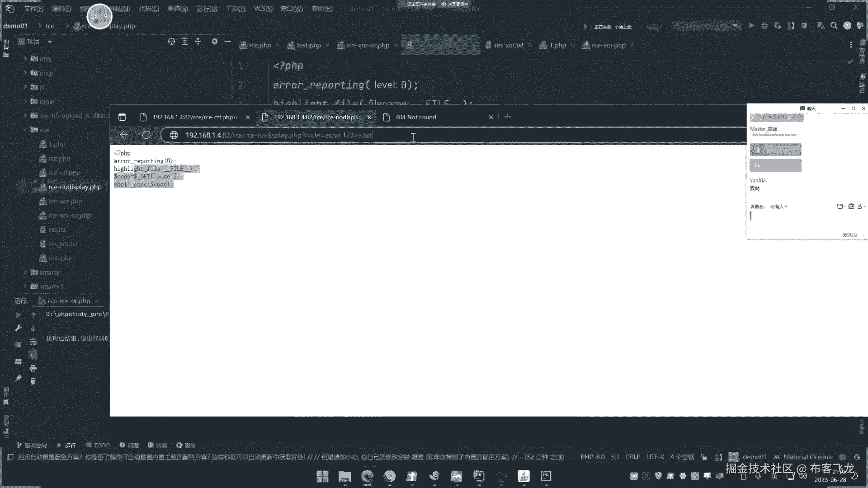
Task: Collapse the rce folder in tree
Action: click(26, 130)
